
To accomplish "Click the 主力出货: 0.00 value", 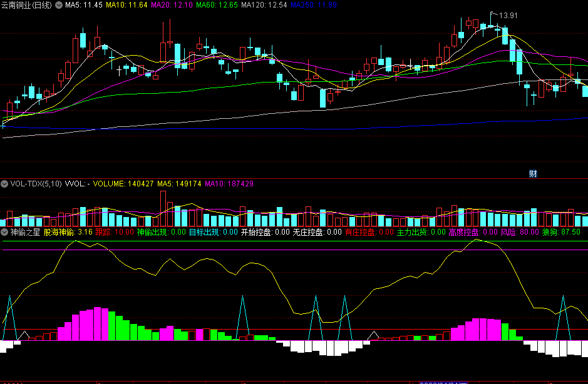I will (x=421, y=232).
